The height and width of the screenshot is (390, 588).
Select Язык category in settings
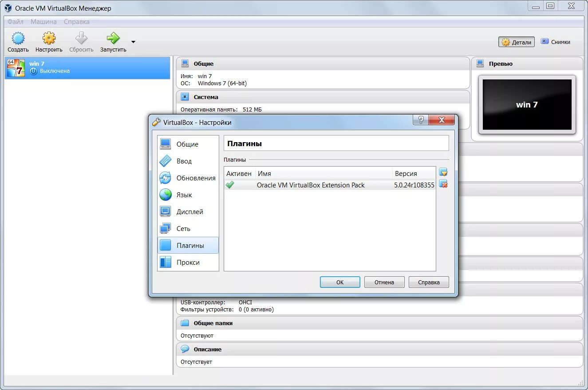click(188, 195)
